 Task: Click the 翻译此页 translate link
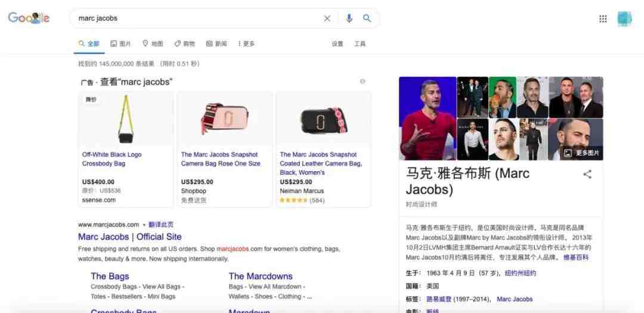coord(161,225)
